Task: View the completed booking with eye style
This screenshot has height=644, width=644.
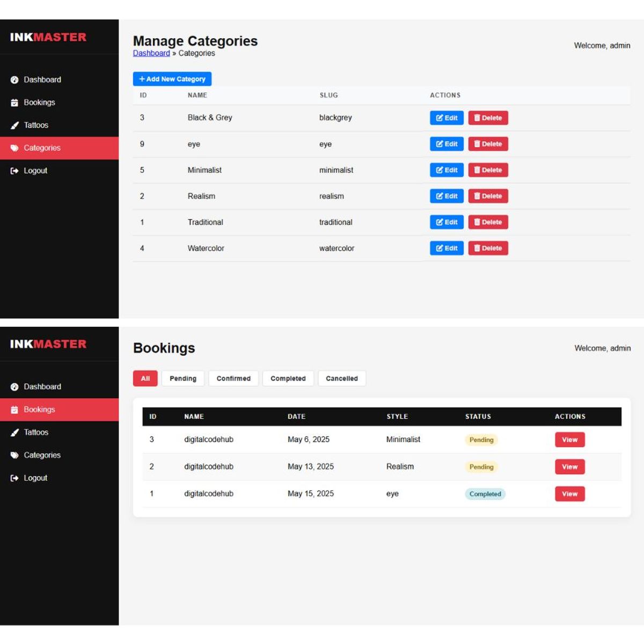Action: tap(569, 494)
